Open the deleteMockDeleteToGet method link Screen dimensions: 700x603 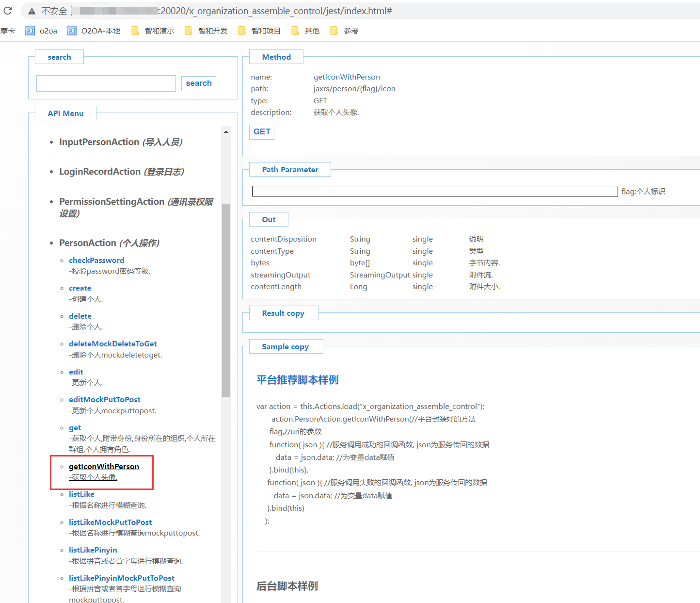pos(113,344)
